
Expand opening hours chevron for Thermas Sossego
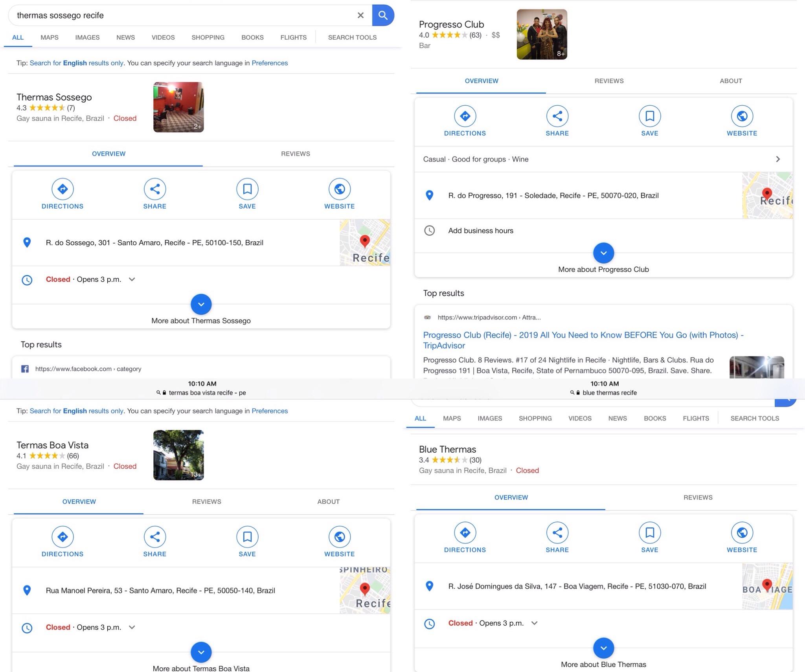pos(132,279)
